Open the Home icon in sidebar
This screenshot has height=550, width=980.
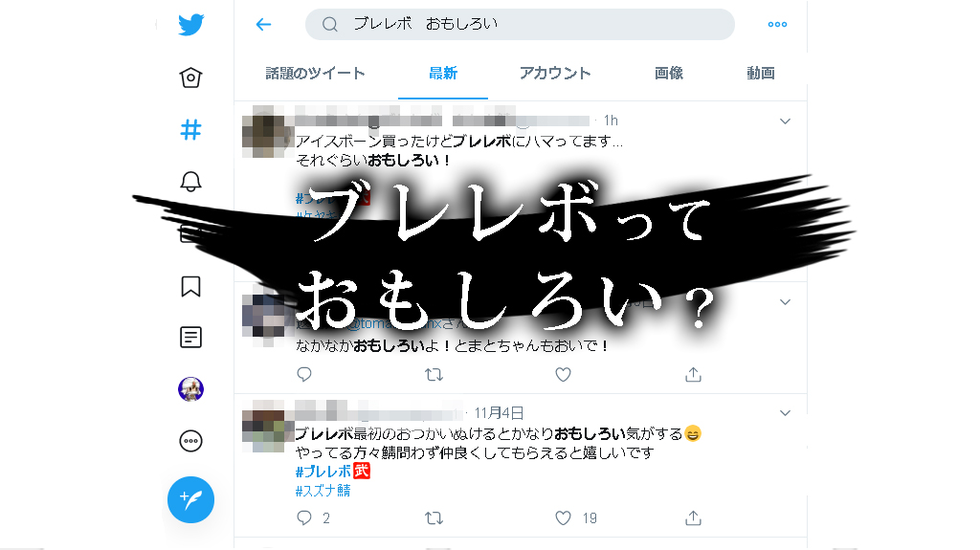[x=190, y=77]
